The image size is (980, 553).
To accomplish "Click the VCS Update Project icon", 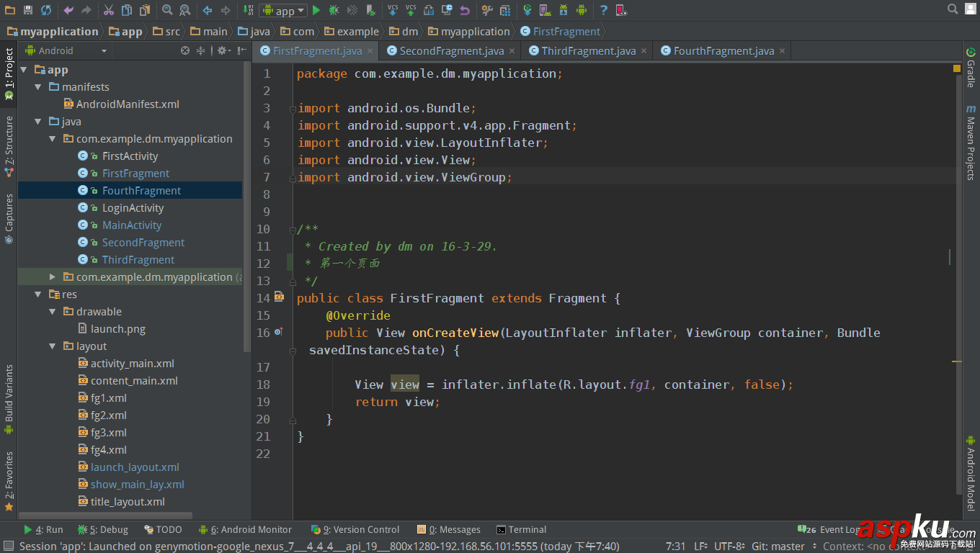I will pos(393,10).
